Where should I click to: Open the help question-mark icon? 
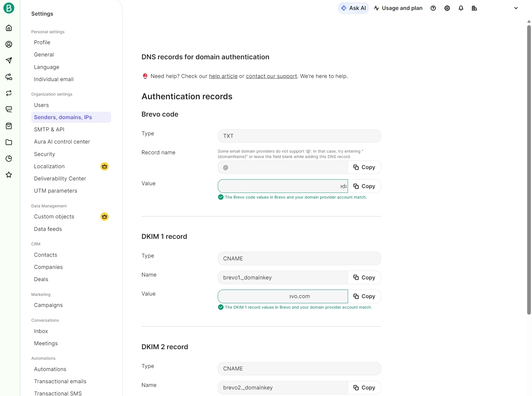[x=433, y=8]
